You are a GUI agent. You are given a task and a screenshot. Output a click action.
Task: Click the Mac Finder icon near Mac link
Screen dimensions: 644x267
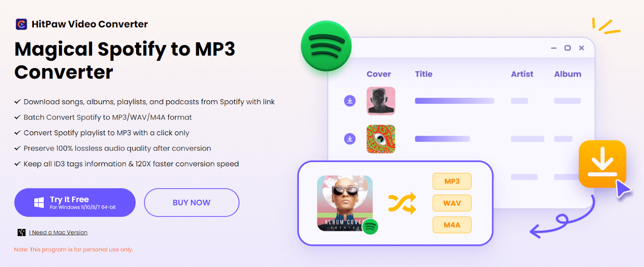click(x=21, y=232)
